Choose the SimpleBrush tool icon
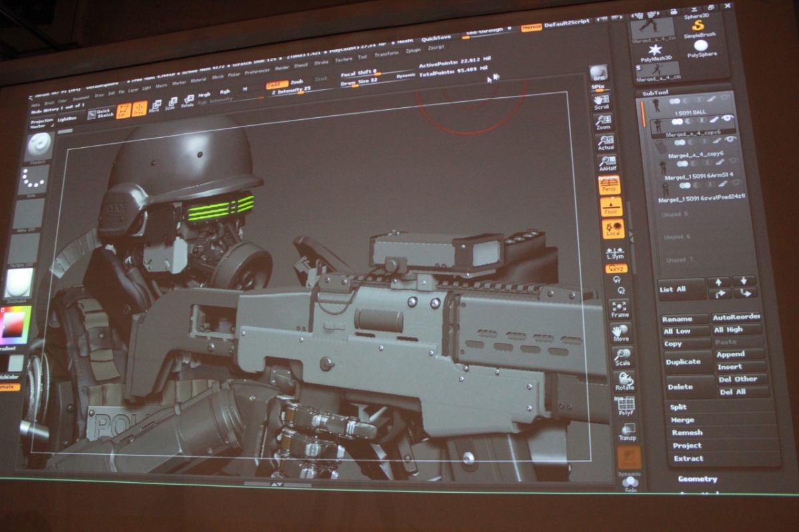The height and width of the screenshot is (532, 799). [x=699, y=28]
